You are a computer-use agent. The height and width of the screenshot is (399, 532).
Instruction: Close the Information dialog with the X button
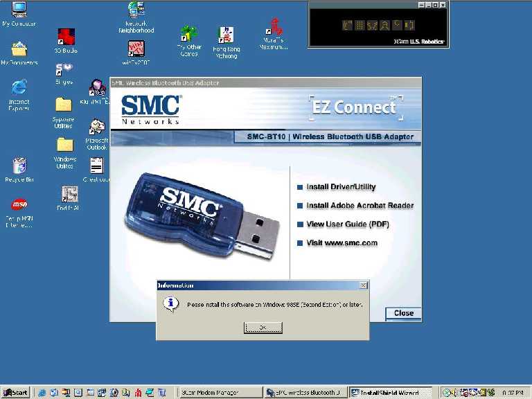click(x=363, y=285)
